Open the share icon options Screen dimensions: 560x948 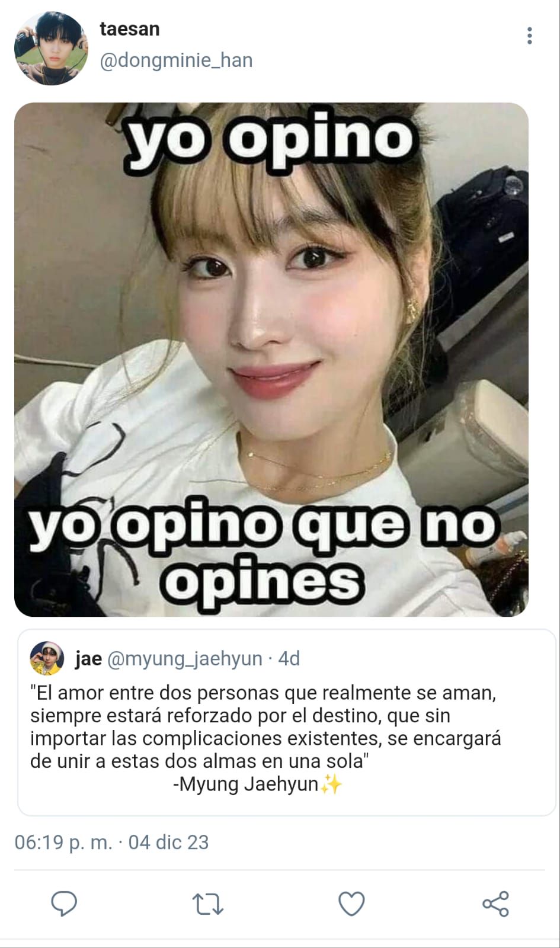tap(495, 904)
